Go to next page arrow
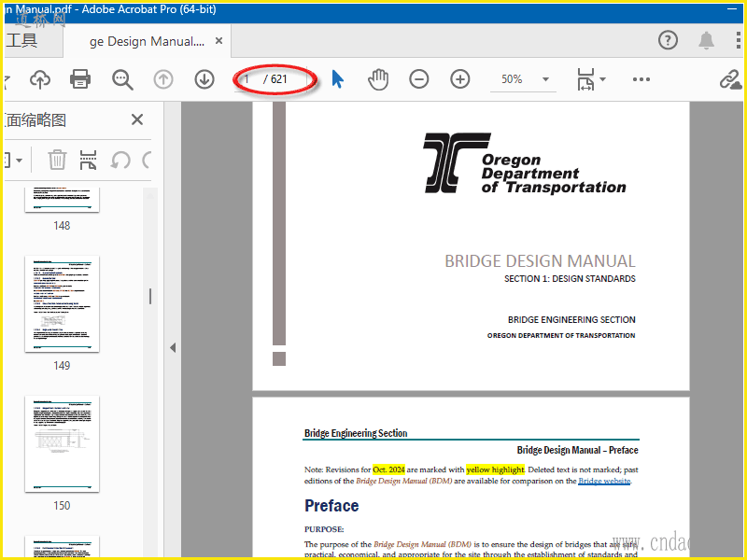Image resolution: width=747 pixels, height=560 pixels. click(204, 79)
